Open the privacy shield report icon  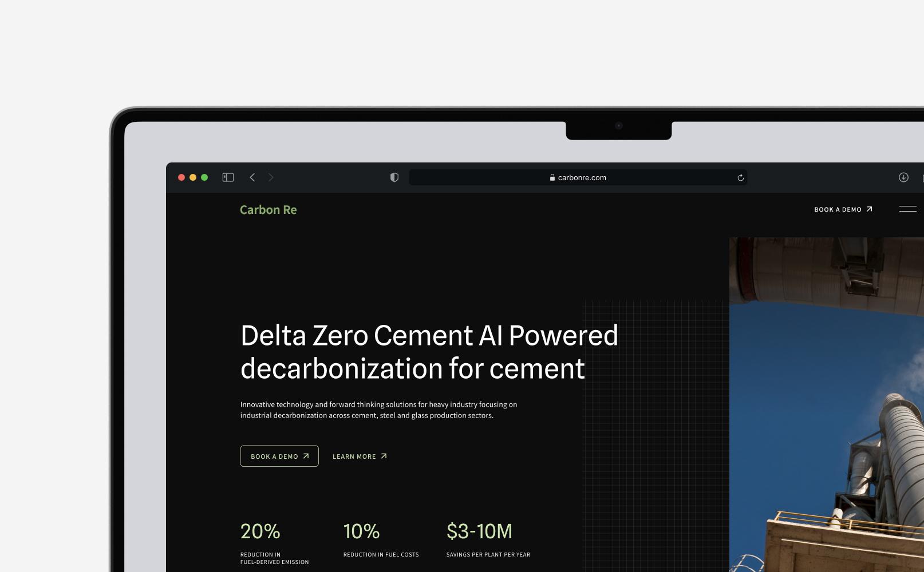pos(394,177)
